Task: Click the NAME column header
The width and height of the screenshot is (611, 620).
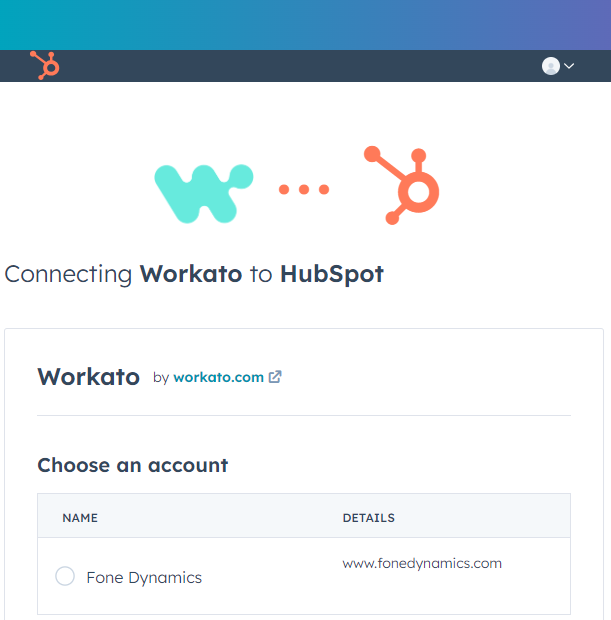Action: pyautogui.click(x=80, y=518)
